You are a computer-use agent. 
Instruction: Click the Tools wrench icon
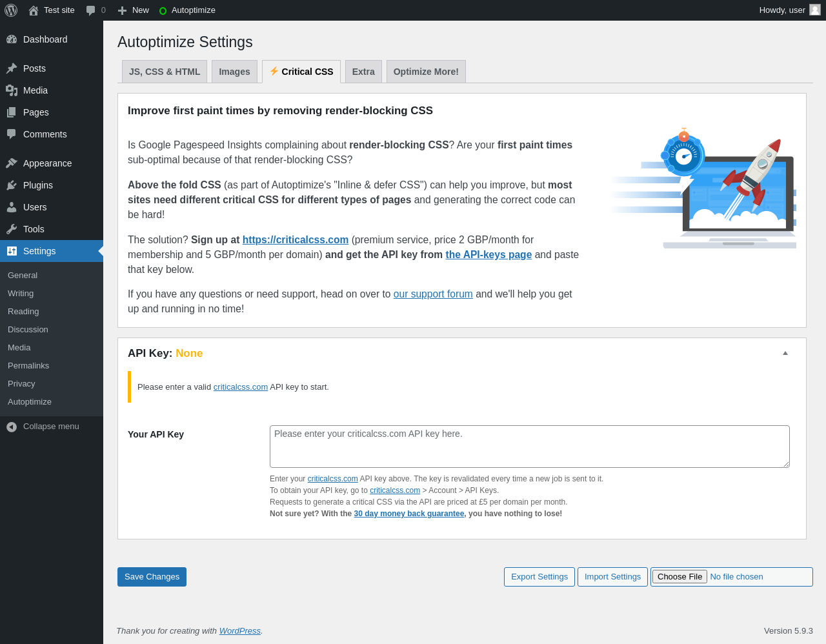(12, 229)
